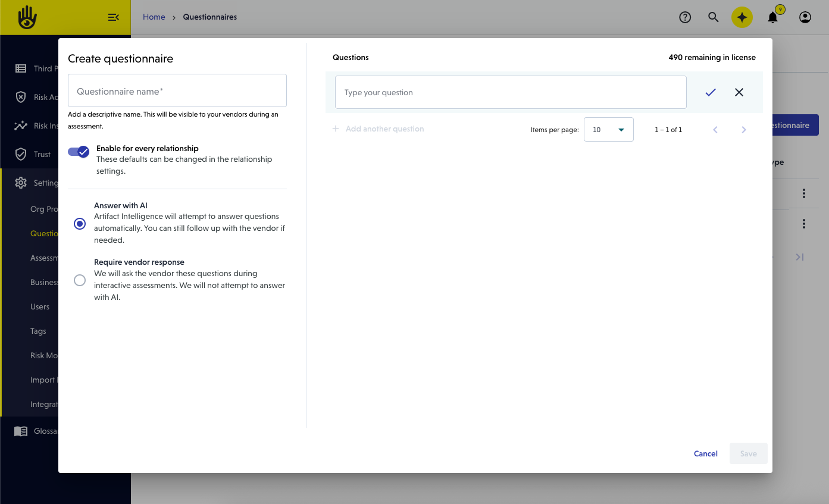Click the hand-eye logo in the header
This screenshot has width=829, height=504.
27,17
